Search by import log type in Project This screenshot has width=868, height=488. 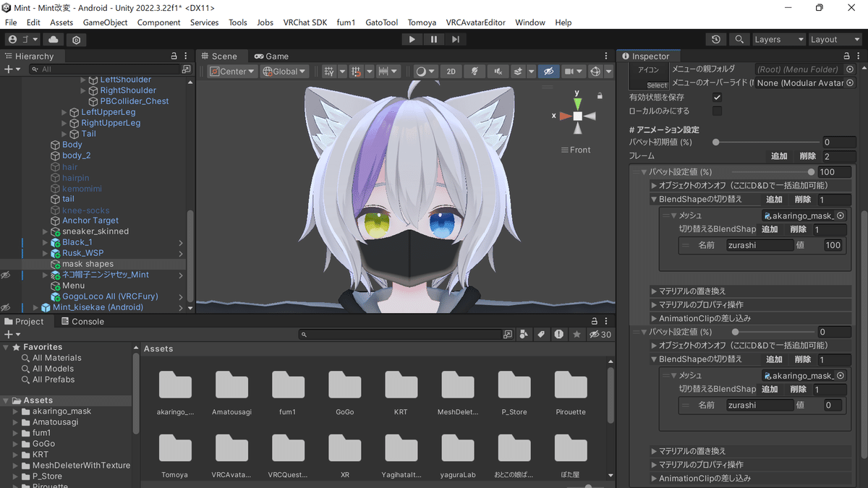[559, 335]
